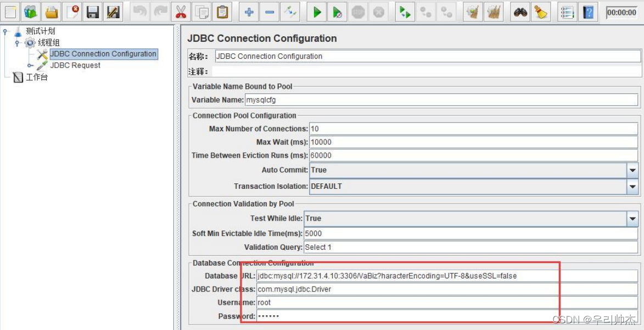Click the Remote start all icon
This screenshot has height=330, width=644.
pos(405,12)
